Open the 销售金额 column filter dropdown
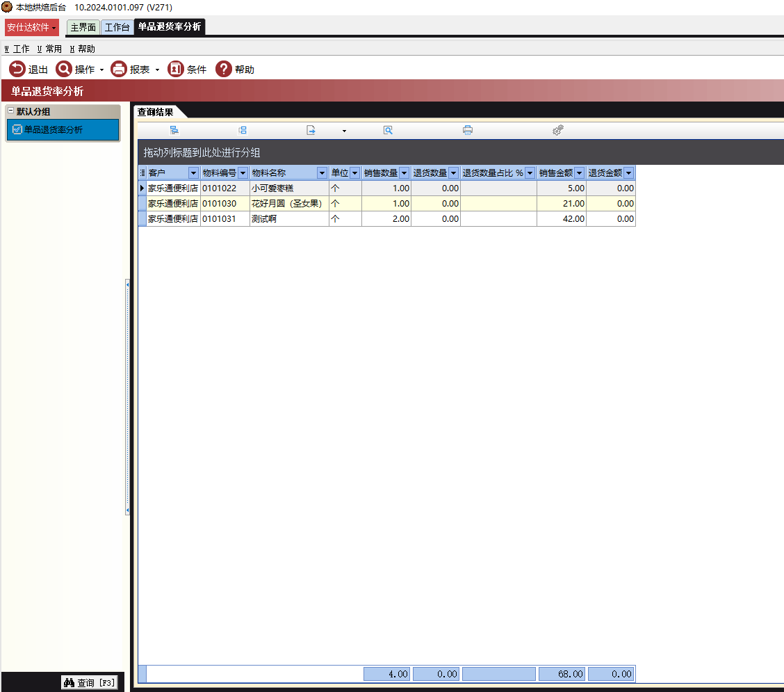784x692 pixels. [580, 173]
